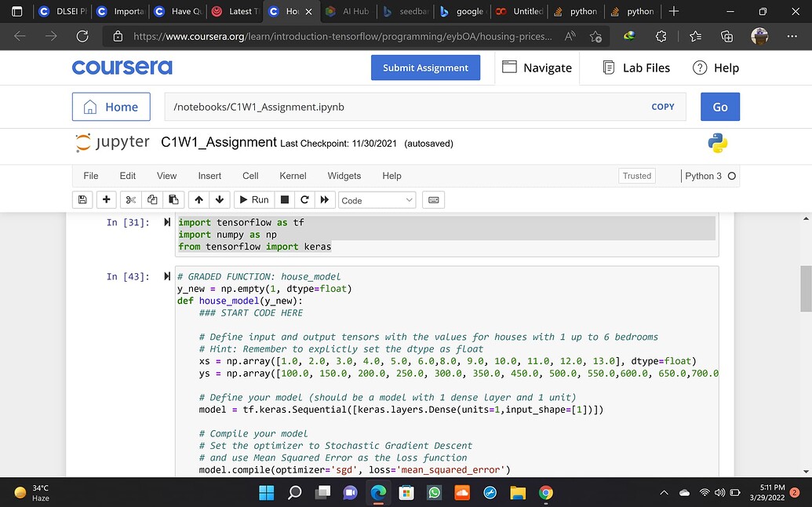Click the Submit Assignment button
Screen dimensions: 812x507
(x=425, y=67)
